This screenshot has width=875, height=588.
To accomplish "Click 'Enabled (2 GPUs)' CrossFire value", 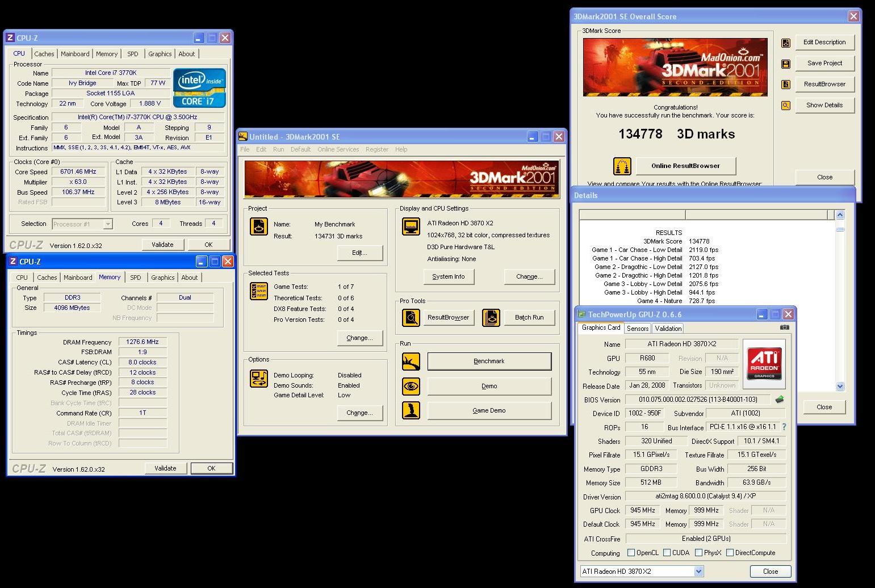I will click(706, 539).
